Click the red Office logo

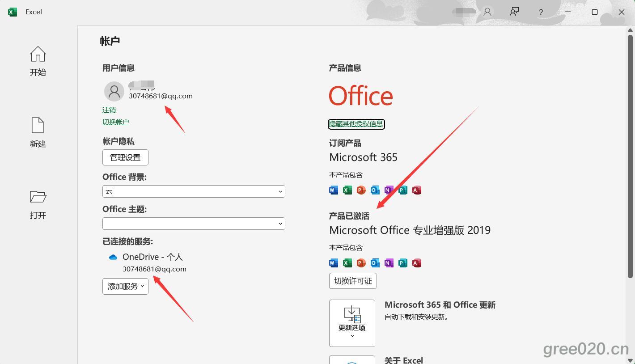pos(361,96)
